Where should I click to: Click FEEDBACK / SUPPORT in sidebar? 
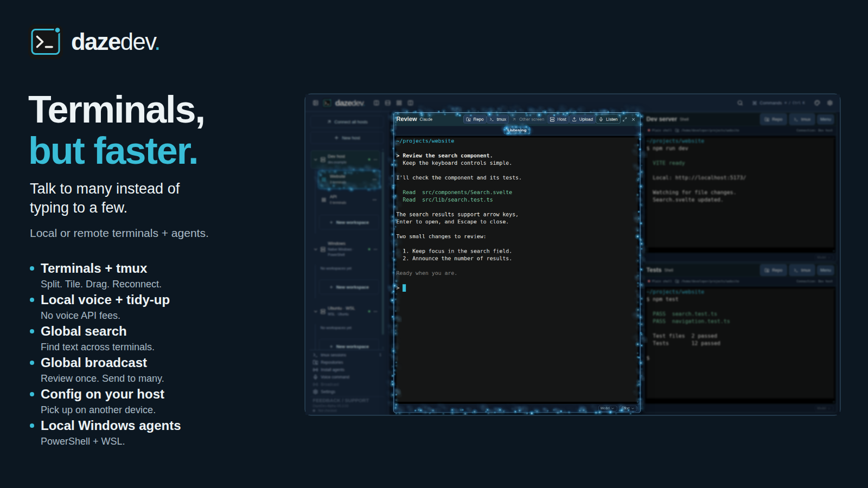coord(341,400)
